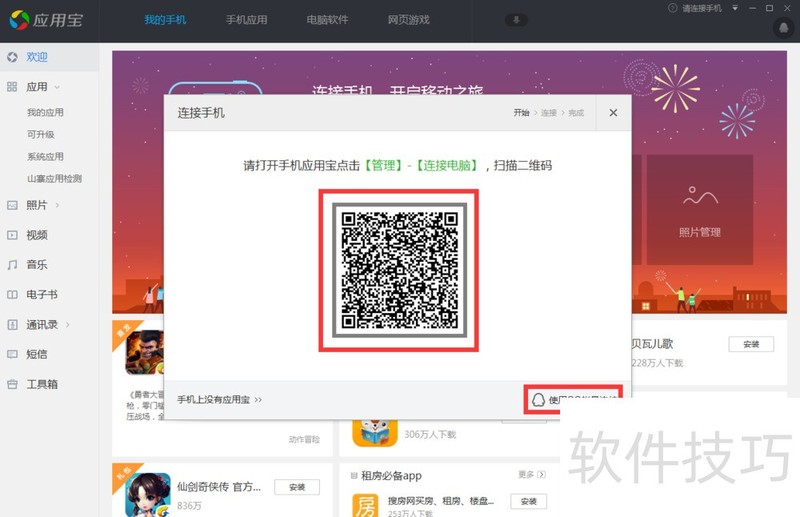The image size is (800, 517).
Task: Open 可升级 apps list
Action: pyautogui.click(x=41, y=134)
